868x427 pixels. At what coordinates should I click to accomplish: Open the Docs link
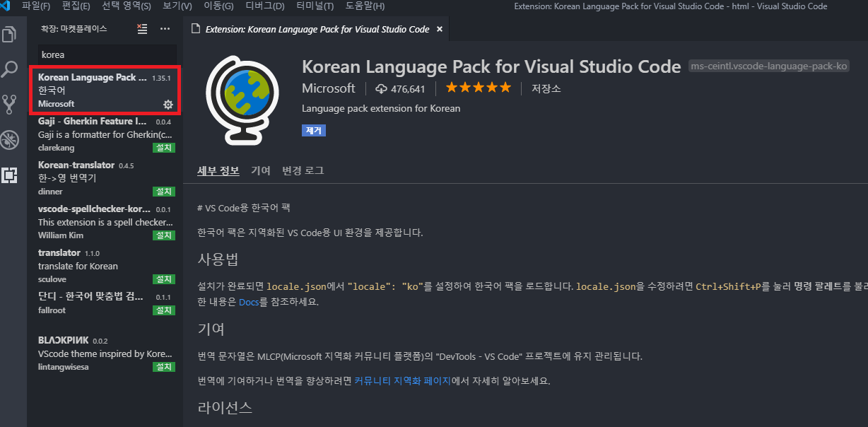249,302
